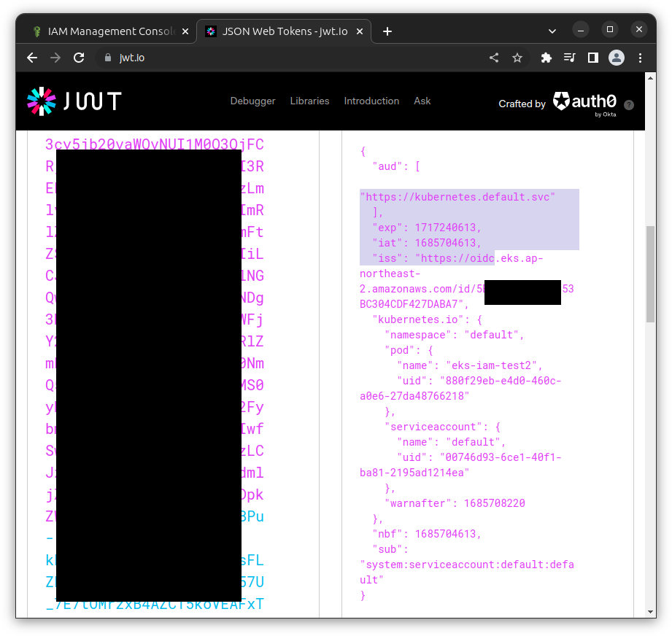672x636 pixels.
Task: Click the "exp": 1717240613 line
Action: pyautogui.click(x=427, y=228)
